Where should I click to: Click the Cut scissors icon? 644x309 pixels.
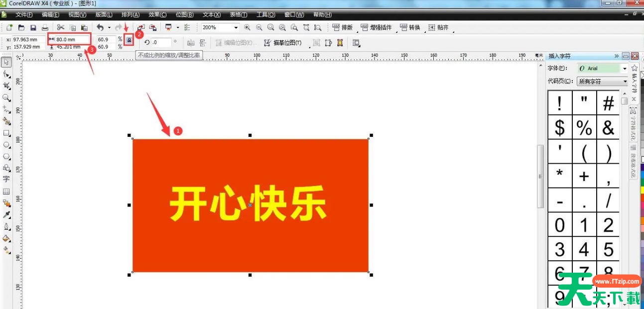pyautogui.click(x=61, y=28)
